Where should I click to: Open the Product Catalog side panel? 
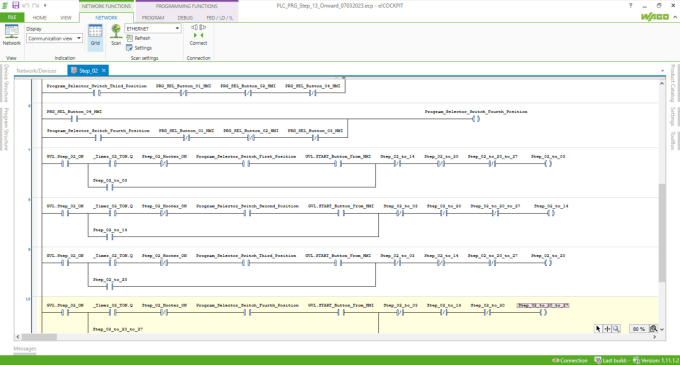coord(673,83)
